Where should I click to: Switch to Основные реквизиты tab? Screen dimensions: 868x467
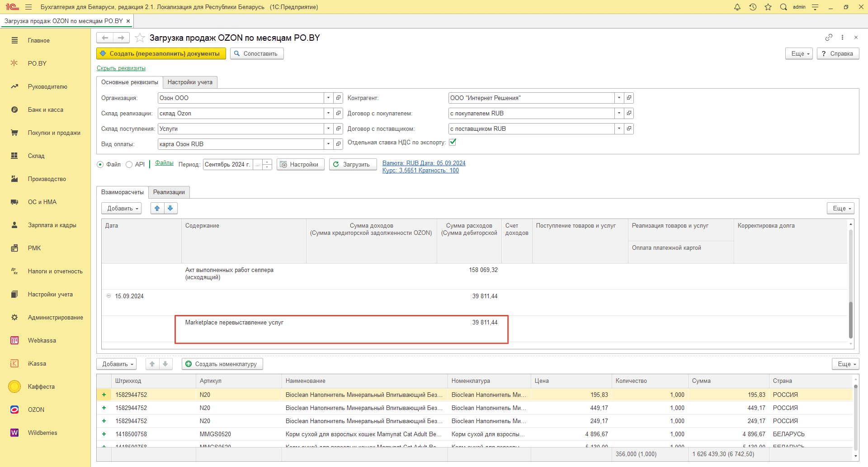[x=130, y=82]
